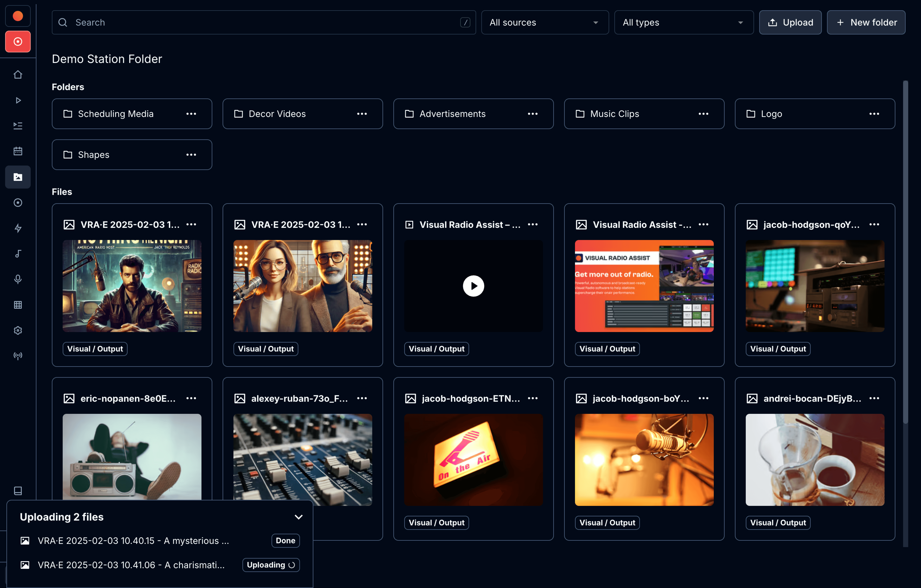Viewport: 921px width, 588px height.
Task: Click the microphone icon in sidebar
Action: [18, 279]
